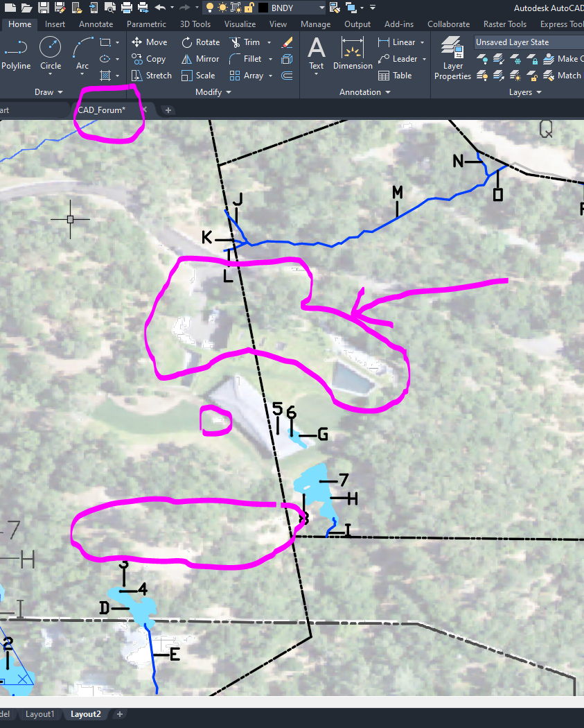Click the Make Current layer button

coord(564,59)
